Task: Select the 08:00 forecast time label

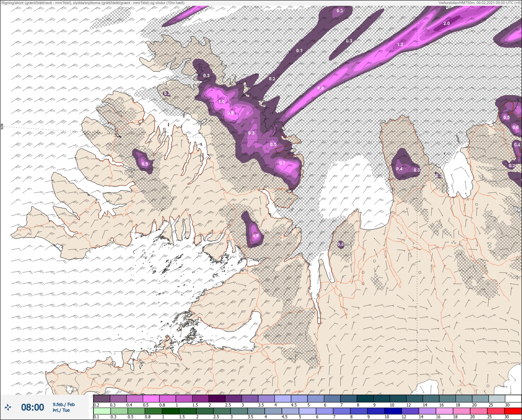Action: click(33, 407)
